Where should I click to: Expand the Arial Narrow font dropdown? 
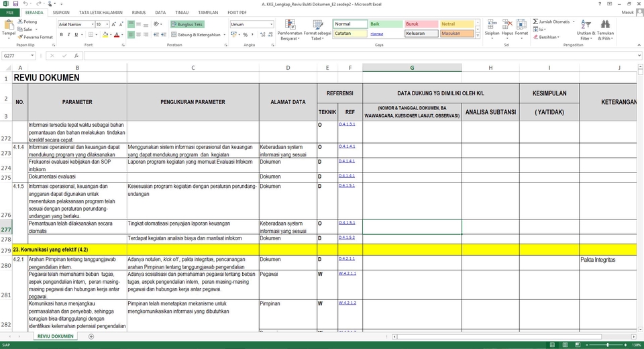(92, 24)
